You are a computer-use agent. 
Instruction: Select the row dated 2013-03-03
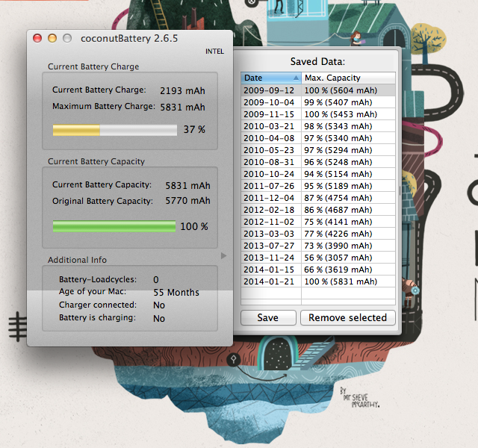pyautogui.click(x=318, y=234)
